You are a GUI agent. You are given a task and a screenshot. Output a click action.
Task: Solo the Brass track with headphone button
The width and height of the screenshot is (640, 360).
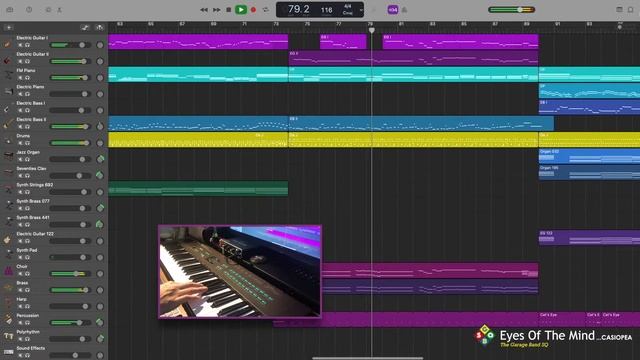(x=27, y=290)
